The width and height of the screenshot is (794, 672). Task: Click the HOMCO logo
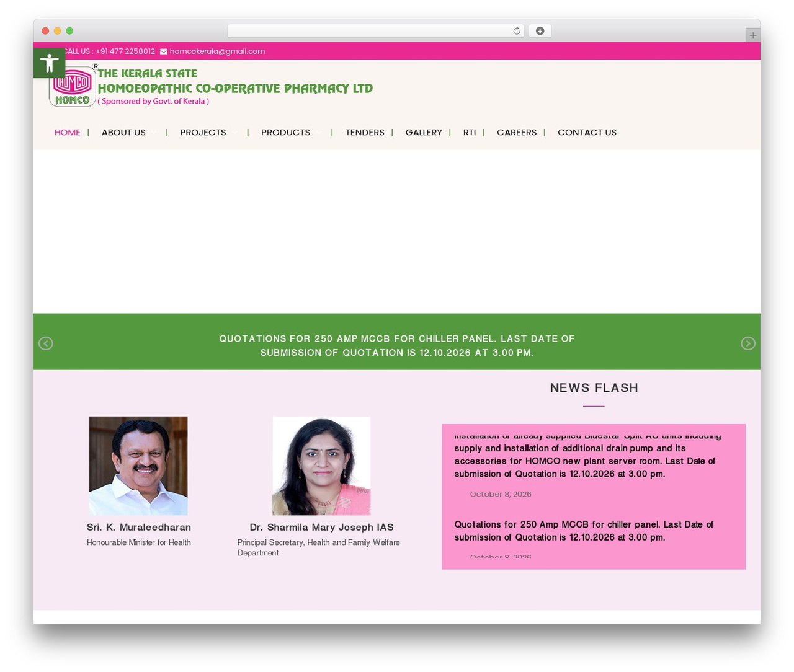73,86
